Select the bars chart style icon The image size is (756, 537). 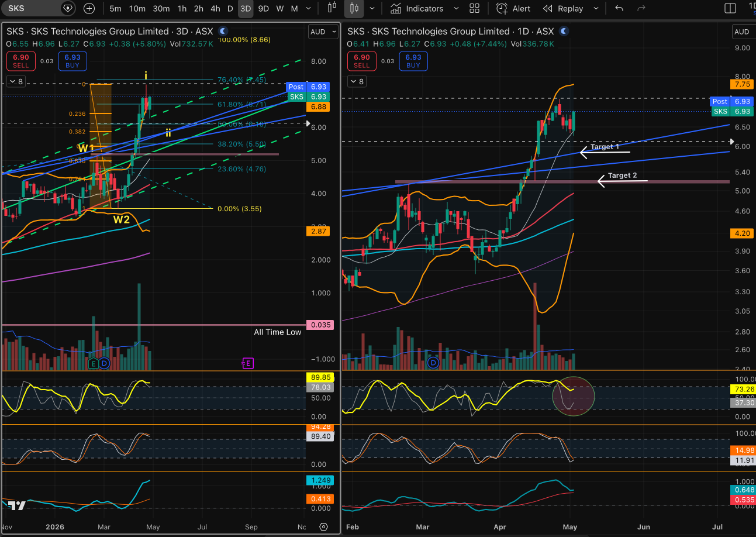point(333,8)
